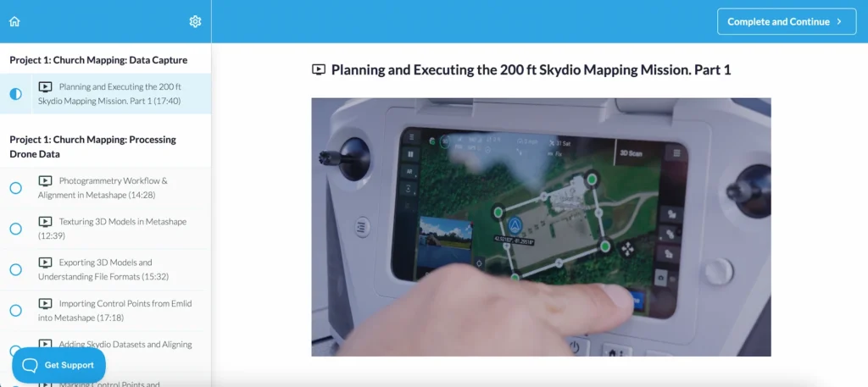Open the Get Support chat widget

tap(58, 365)
